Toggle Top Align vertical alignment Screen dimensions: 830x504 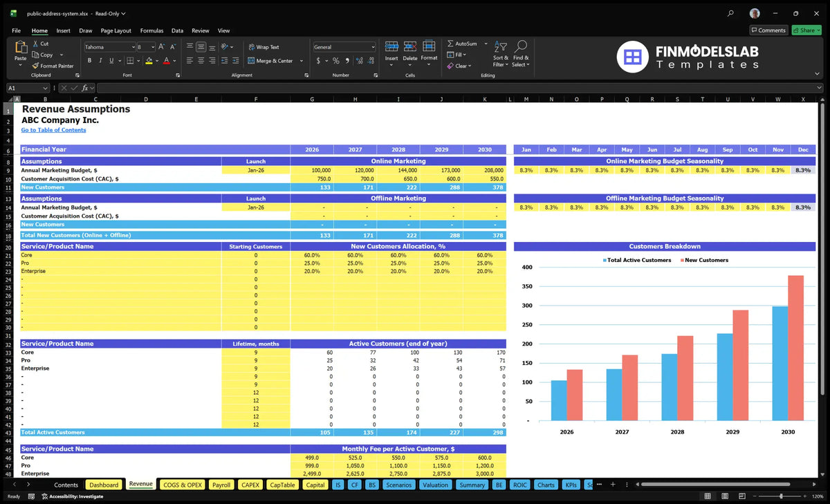190,47
